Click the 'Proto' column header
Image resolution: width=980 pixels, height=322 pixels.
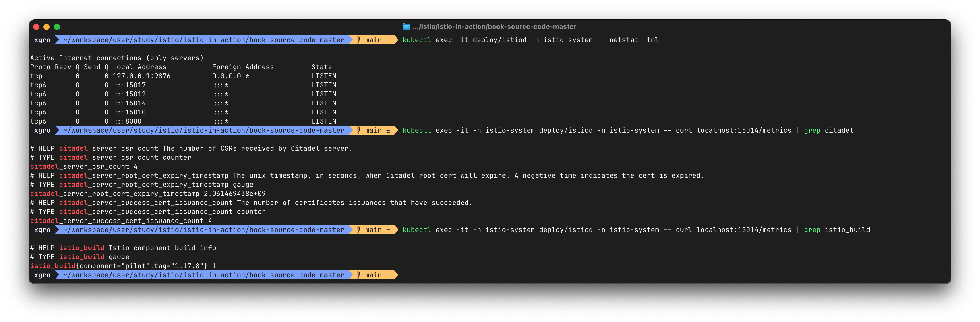click(40, 67)
